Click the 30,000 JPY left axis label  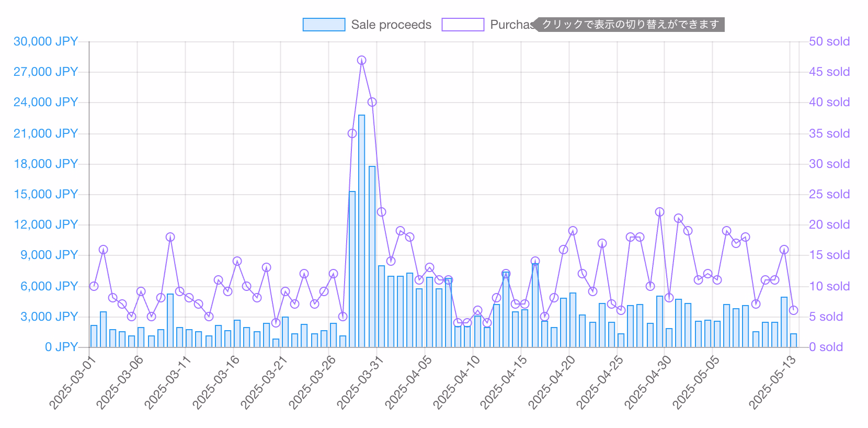pyautogui.click(x=45, y=41)
